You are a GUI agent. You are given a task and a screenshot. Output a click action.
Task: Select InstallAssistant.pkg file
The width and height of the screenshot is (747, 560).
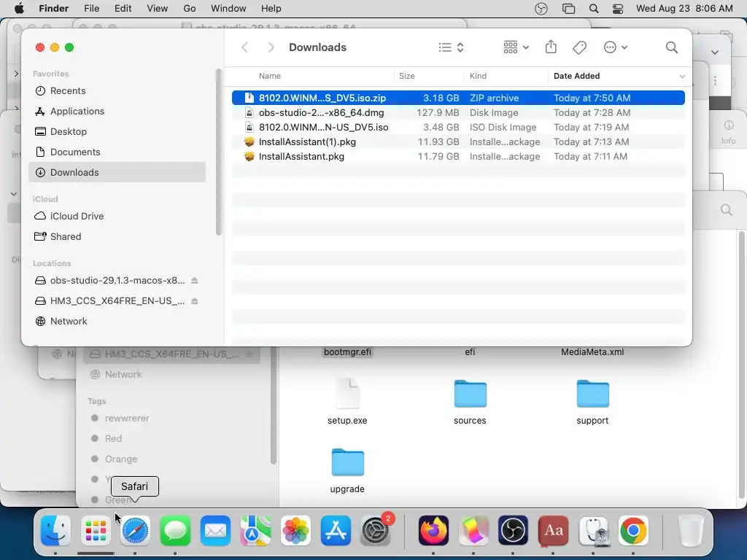(458, 156)
